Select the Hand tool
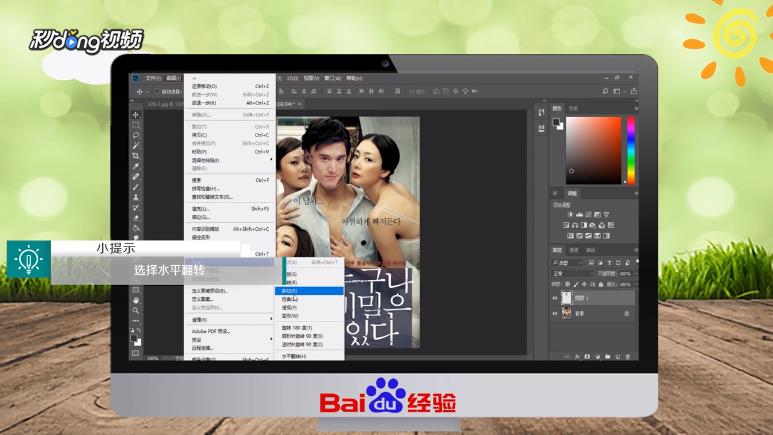 136,300
